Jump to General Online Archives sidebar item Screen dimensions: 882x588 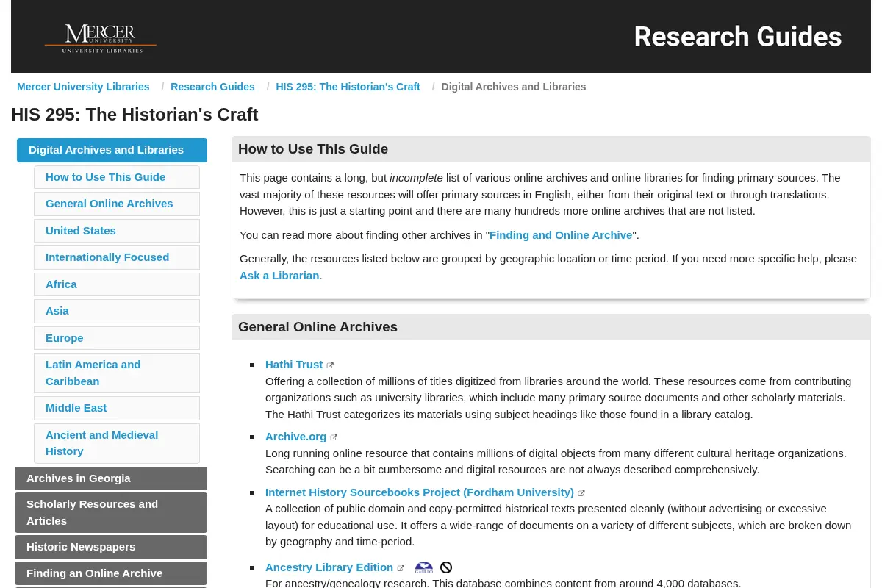pyautogui.click(x=117, y=204)
